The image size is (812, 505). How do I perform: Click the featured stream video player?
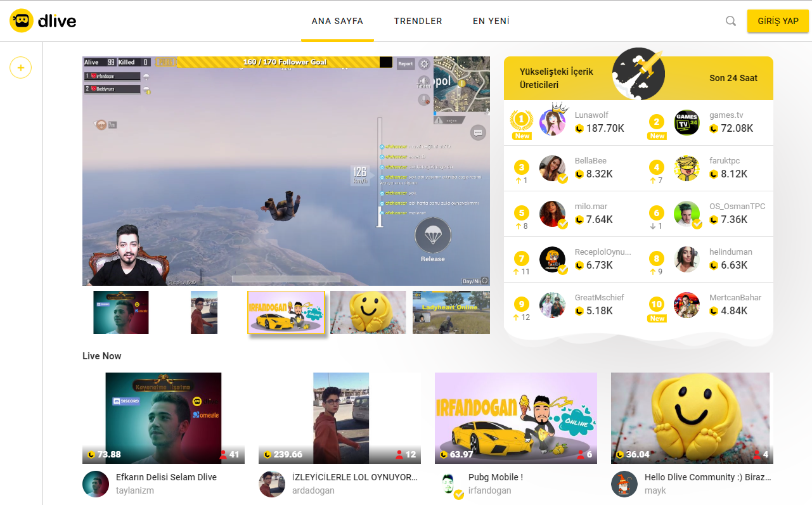pos(286,171)
